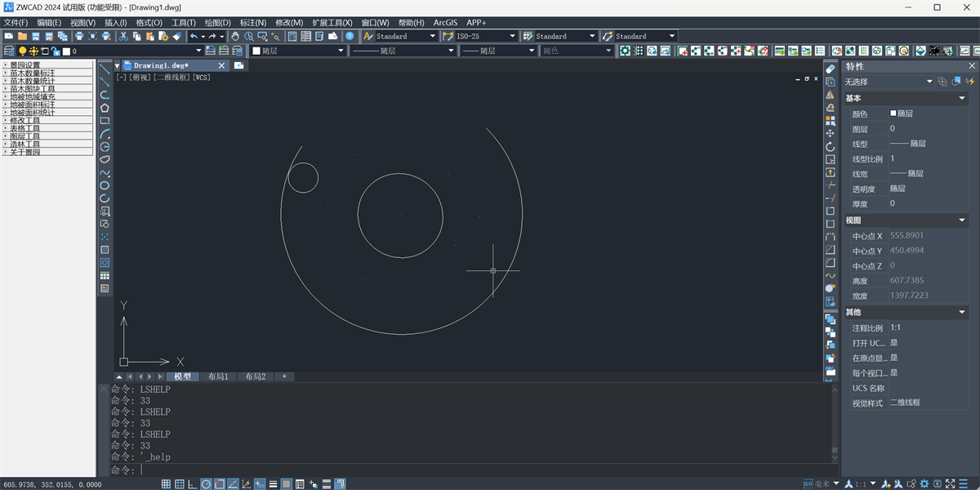Screen dimensions: 980x490
Task: Select the Polygon draw tool
Action: coord(105,108)
